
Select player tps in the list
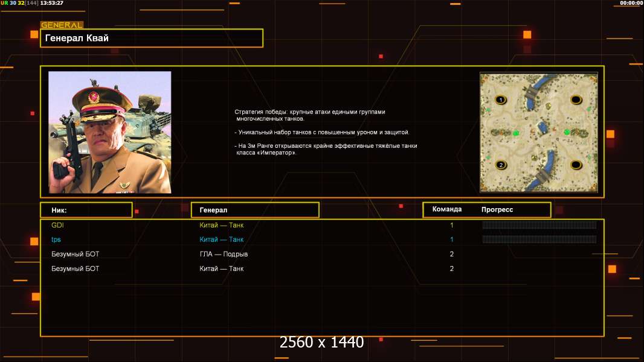click(x=56, y=240)
